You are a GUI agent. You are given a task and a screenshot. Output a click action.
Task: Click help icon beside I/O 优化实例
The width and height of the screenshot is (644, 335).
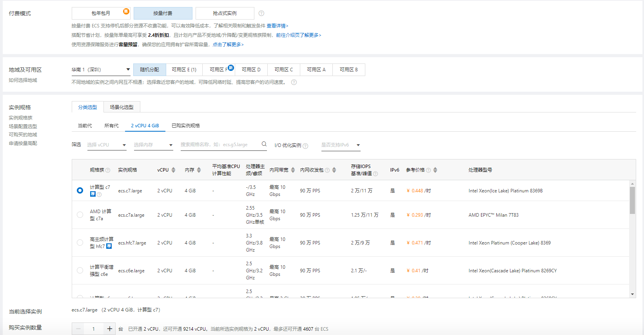tap(305, 146)
